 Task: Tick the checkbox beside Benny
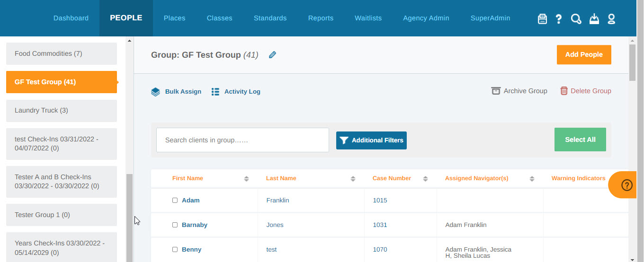coord(175,250)
